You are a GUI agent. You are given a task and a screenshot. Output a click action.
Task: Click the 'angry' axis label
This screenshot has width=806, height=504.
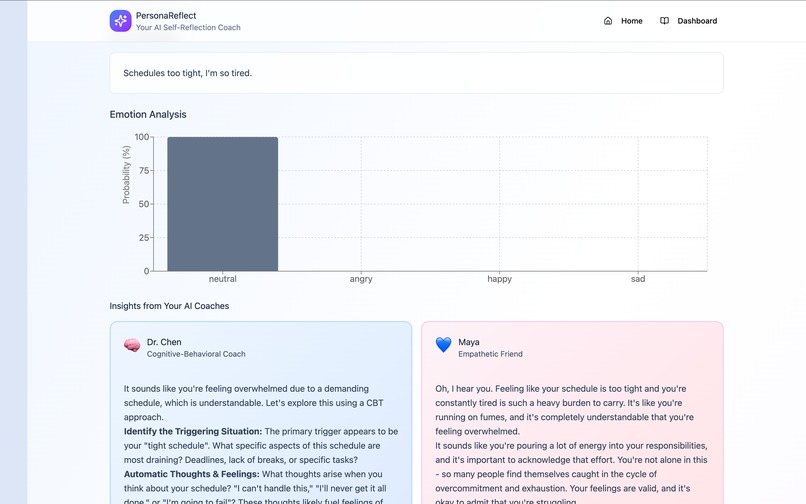click(361, 279)
